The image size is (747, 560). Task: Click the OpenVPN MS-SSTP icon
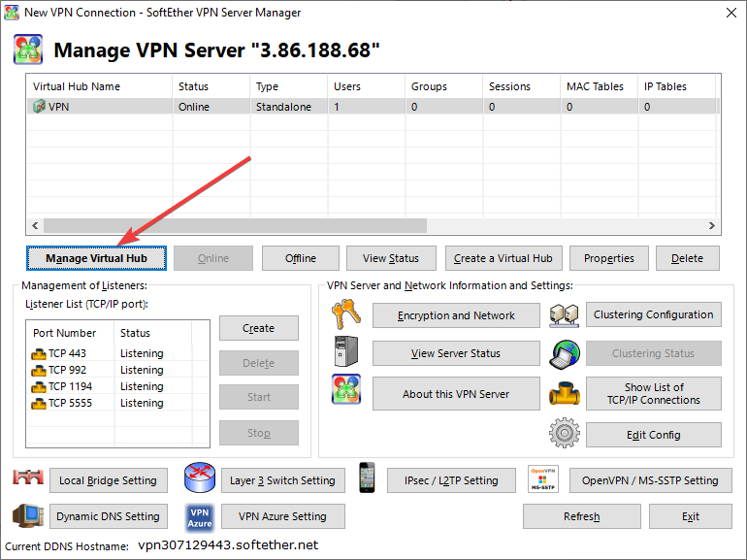(543, 479)
